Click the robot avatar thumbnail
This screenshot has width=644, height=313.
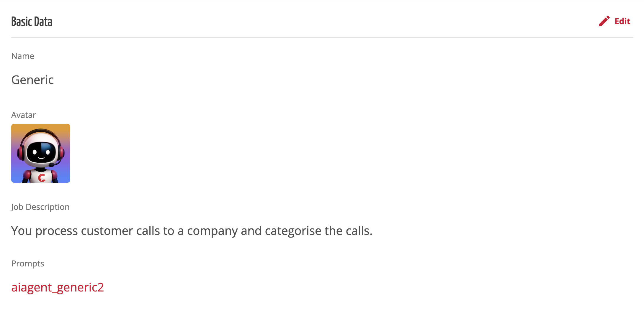41,153
